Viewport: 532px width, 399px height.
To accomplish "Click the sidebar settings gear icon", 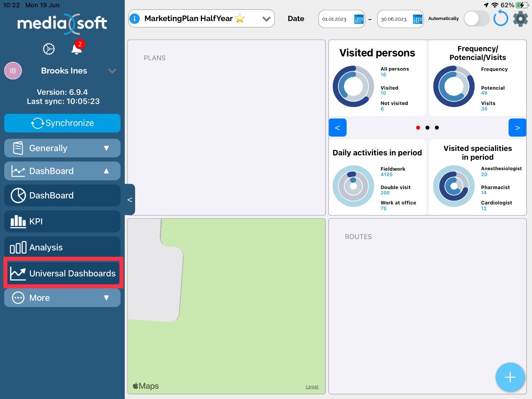I will click(x=49, y=49).
